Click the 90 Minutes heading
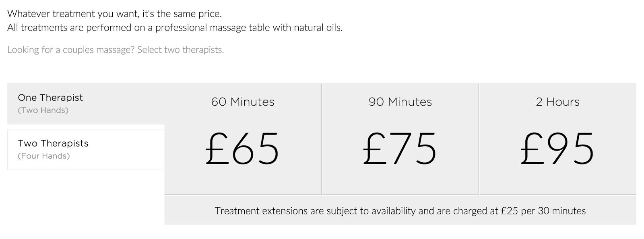Screen dimensions: 644x239 point(400,102)
